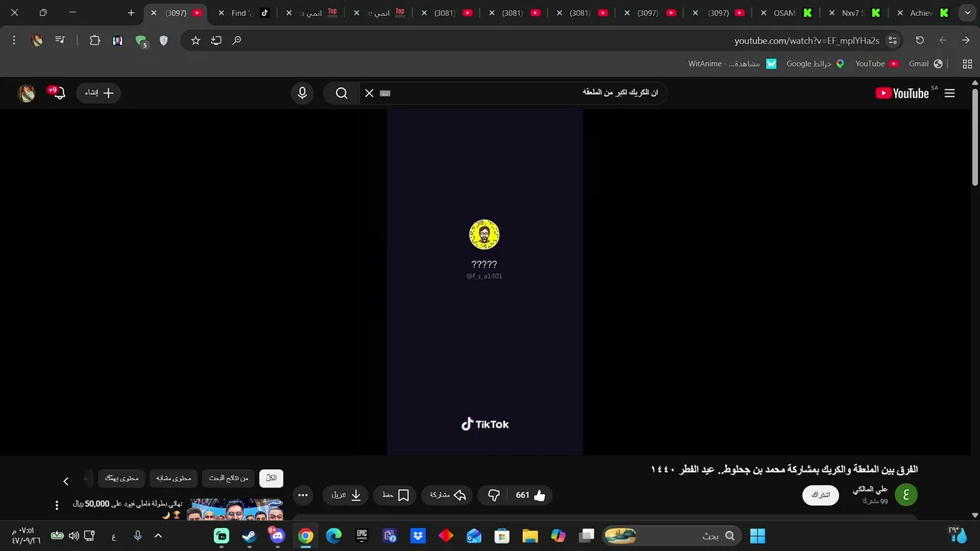Download the video (تنزيل)
This screenshot has height=551, width=980.
(347, 495)
